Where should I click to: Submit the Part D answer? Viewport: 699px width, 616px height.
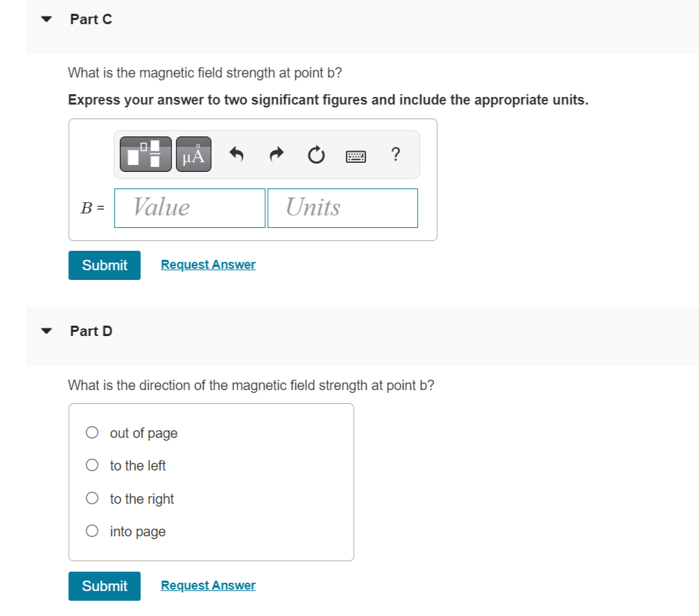pos(105,586)
